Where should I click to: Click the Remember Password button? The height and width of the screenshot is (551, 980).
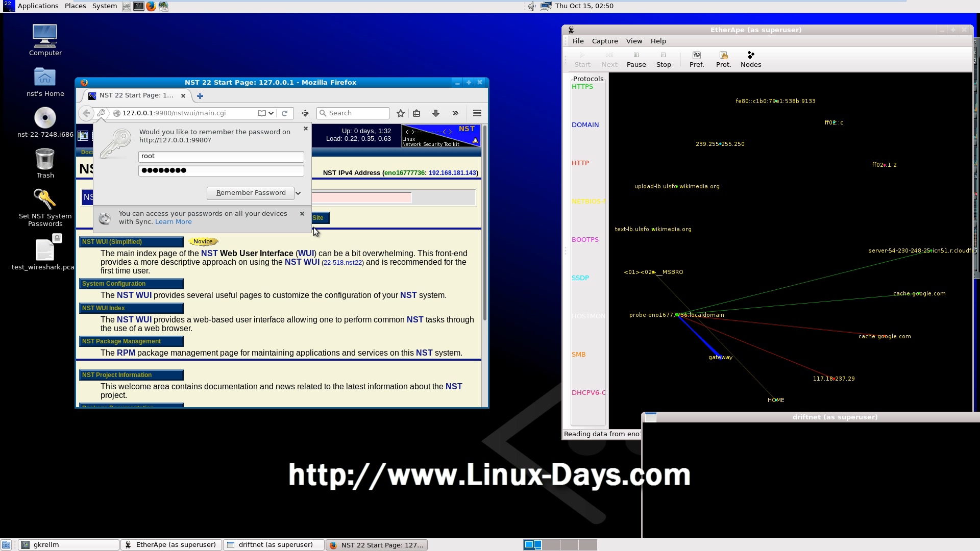tap(251, 193)
